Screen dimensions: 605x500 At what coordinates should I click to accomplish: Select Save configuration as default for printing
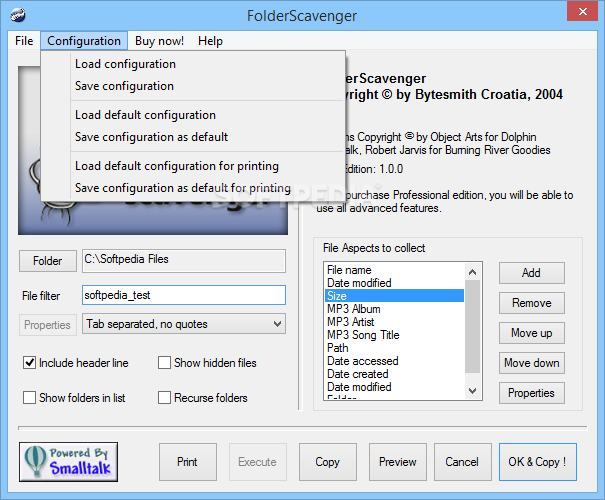point(193,188)
